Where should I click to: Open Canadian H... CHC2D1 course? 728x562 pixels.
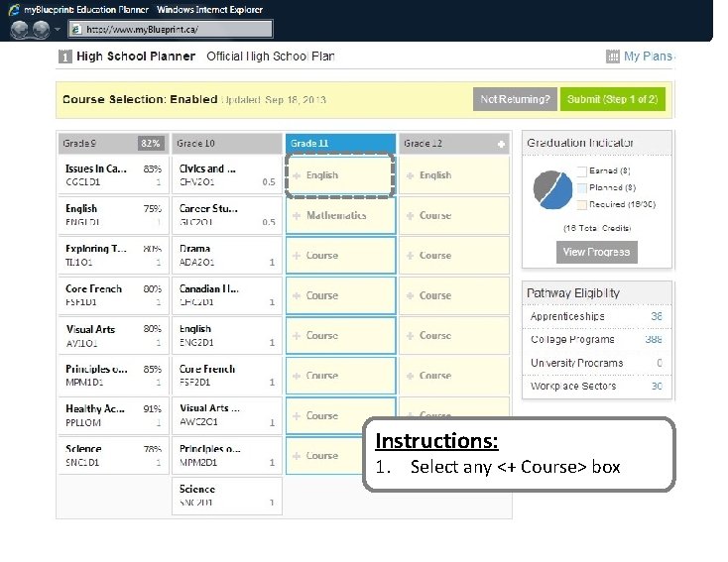(227, 295)
